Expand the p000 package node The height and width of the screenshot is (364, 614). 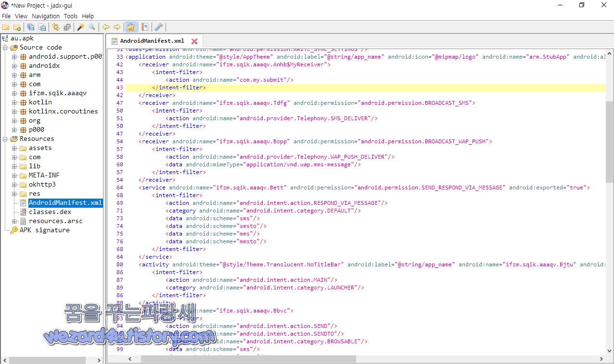click(x=14, y=130)
